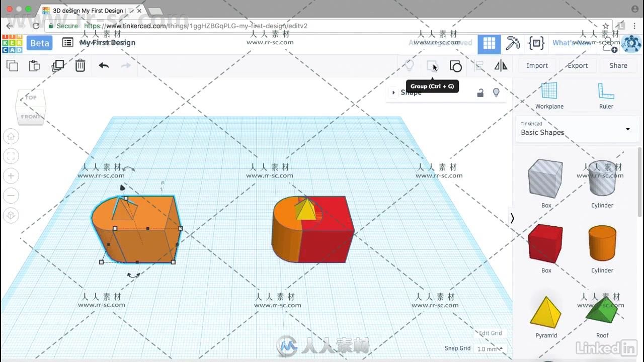Bookmark page with star icon
644x362 pixels.
pos(606,26)
